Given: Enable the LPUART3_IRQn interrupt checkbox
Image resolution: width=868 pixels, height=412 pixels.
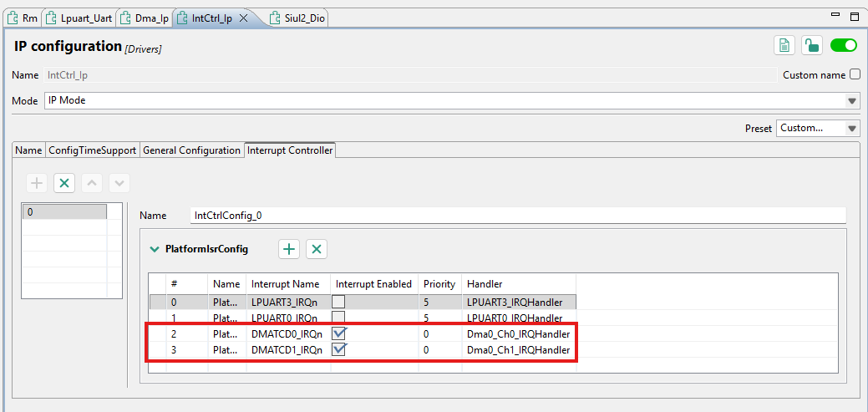Looking at the screenshot, I should click(x=338, y=302).
